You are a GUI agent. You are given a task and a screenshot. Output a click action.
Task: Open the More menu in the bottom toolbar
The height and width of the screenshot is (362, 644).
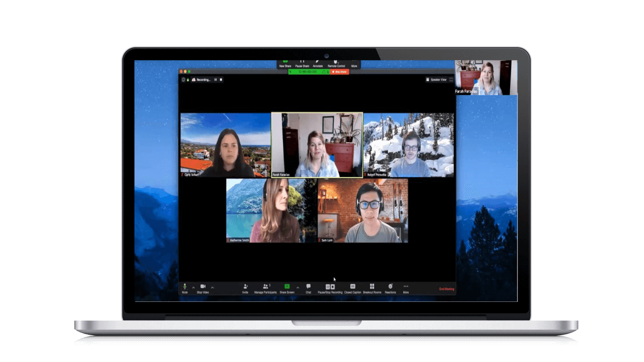click(x=406, y=287)
